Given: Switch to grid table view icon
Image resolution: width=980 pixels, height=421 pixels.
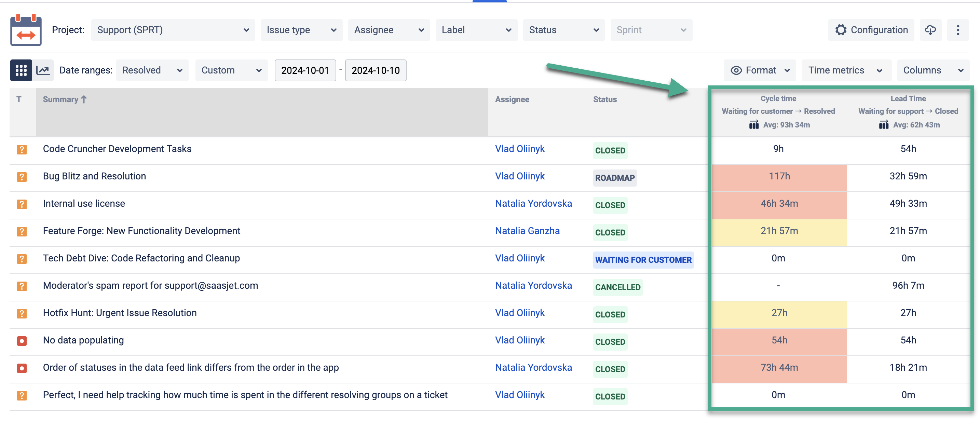Looking at the screenshot, I should pos(21,70).
